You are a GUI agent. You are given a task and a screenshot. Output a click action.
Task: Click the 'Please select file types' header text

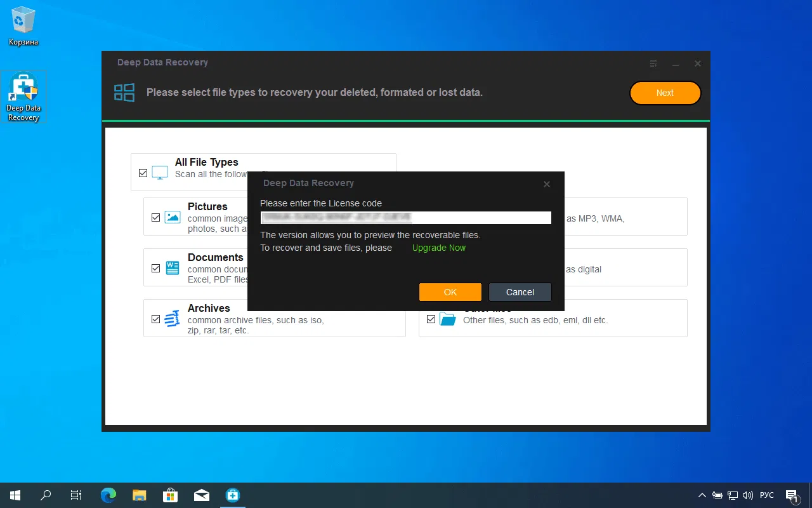(315, 92)
